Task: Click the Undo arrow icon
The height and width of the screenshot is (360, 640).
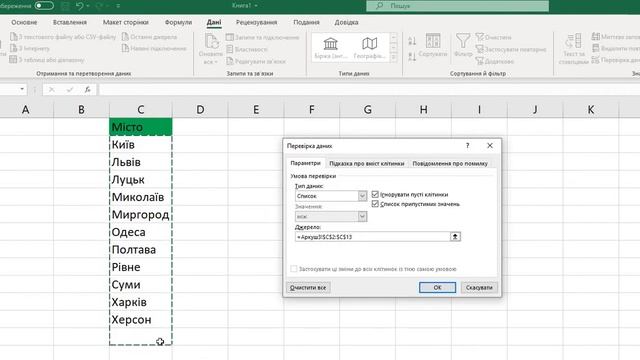Action: click(80, 6)
